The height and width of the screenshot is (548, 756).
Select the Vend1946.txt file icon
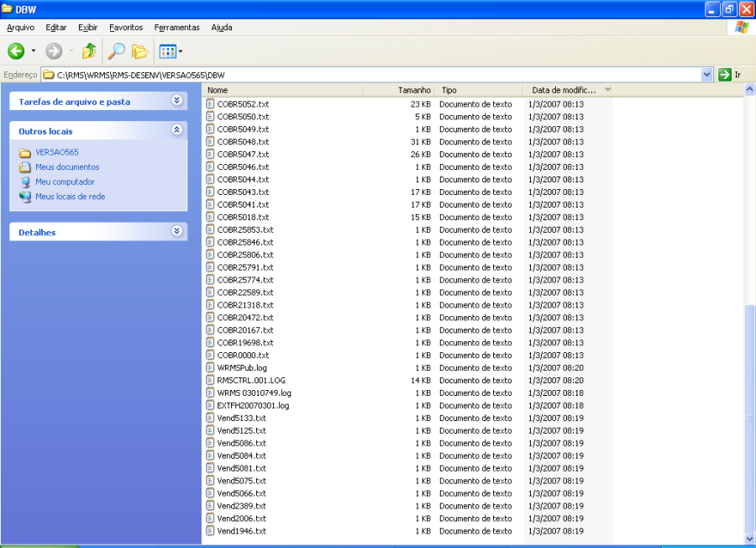coord(210,530)
